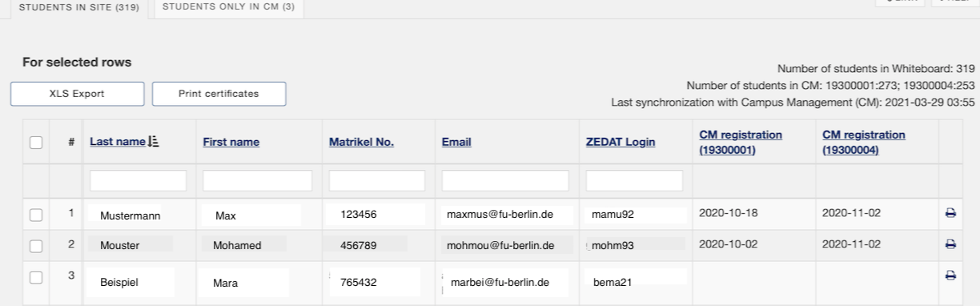
Task: Tick the checkbox for row 2 Mouster
Action: point(35,245)
